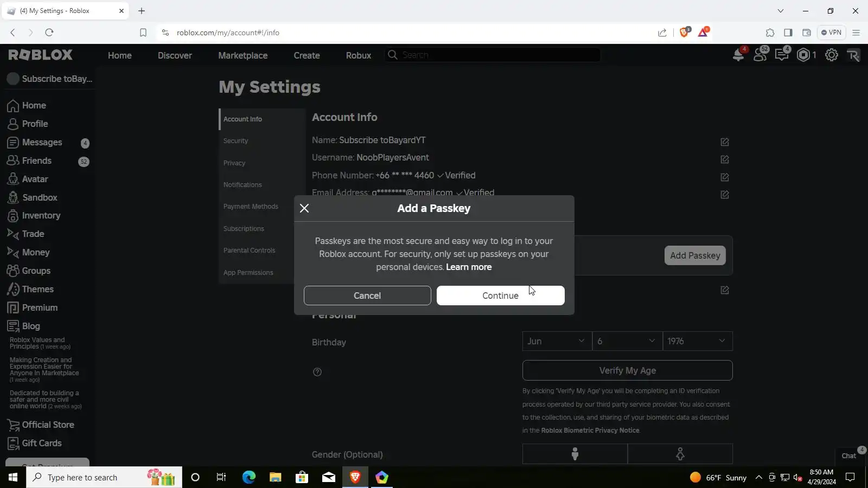868x488 pixels.
Task: Open Trade in the left sidebar
Action: pos(33,234)
